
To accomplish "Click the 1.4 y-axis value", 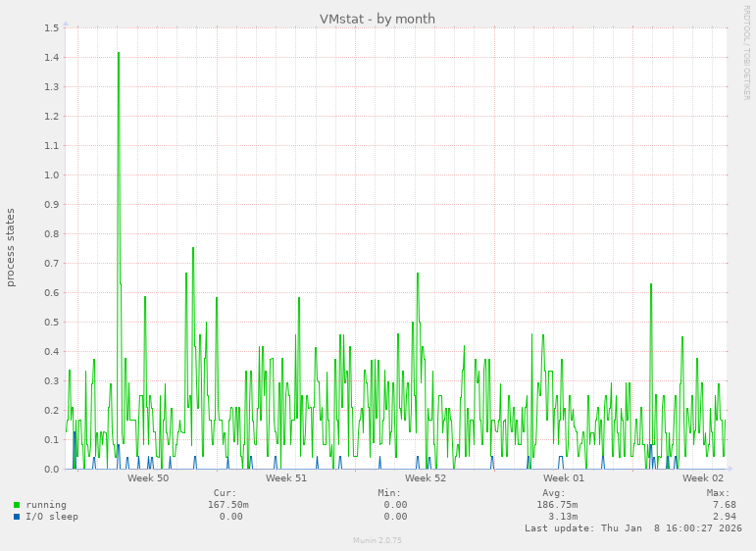I will 52,58.
